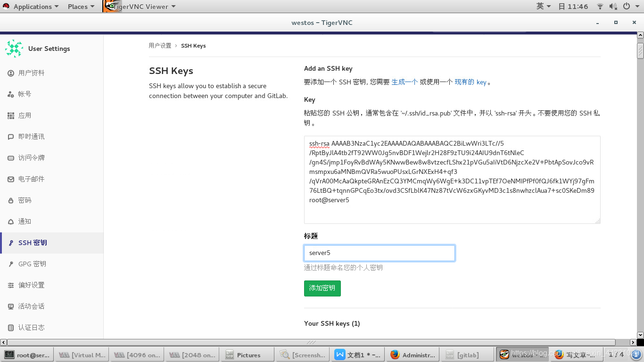Click Your SSH keys (1) heading
Screen dimensions: 644x362
click(x=332, y=323)
